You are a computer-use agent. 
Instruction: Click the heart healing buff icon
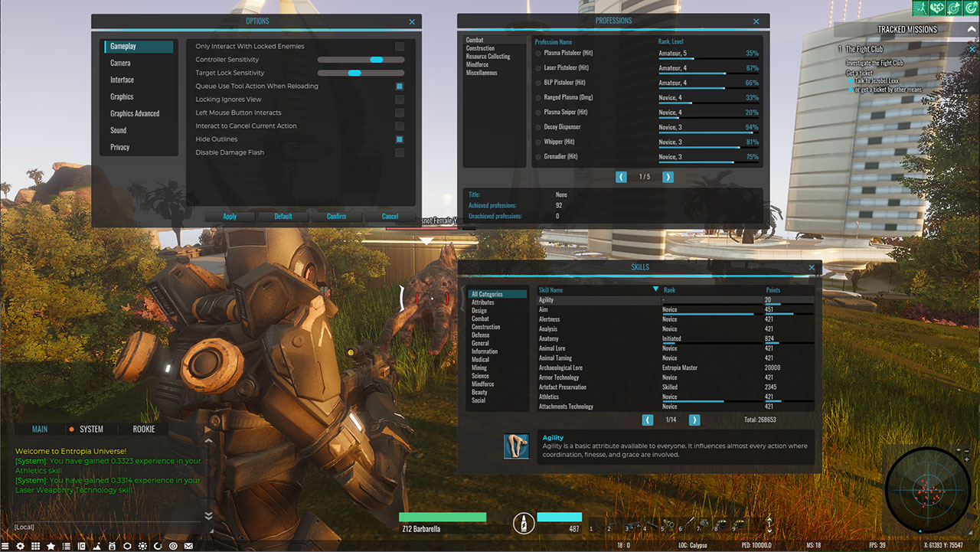tap(937, 8)
